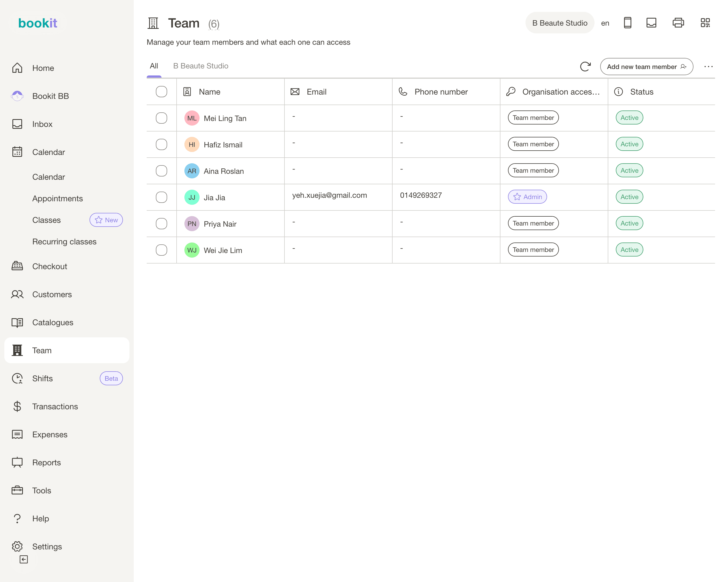Open Transactions in the sidebar
This screenshot has height=582, width=728.
67,406
